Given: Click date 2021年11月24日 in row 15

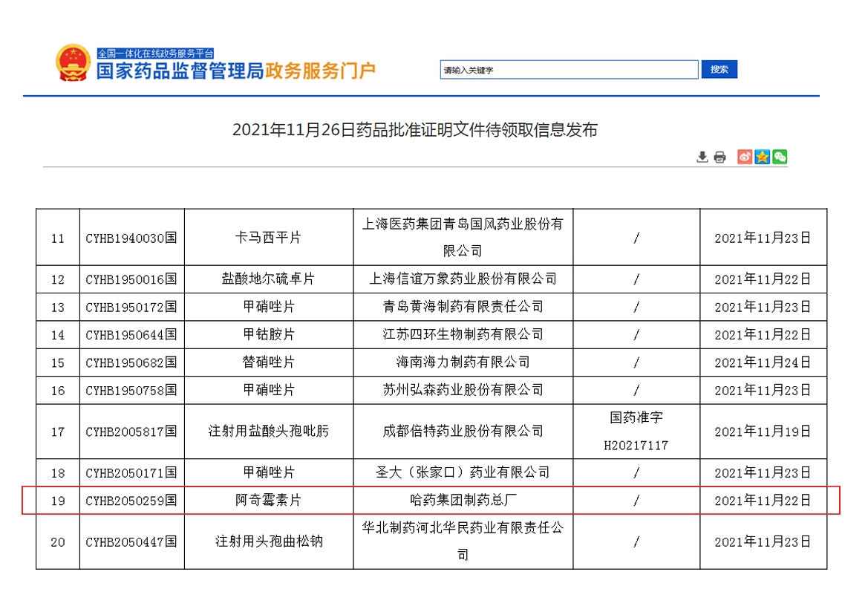Looking at the screenshot, I should [x=763, y=362].
